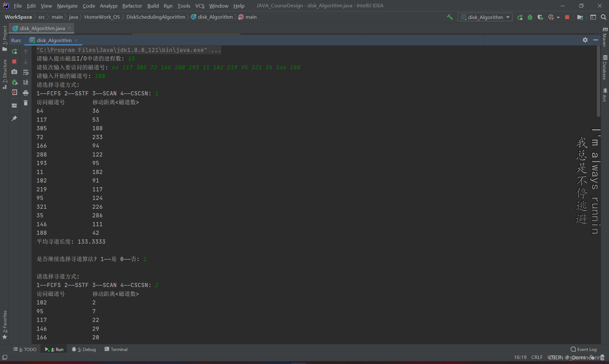Click Dump Threads camera icon
This screenshot has width=609, height=364.
point(14,72)
